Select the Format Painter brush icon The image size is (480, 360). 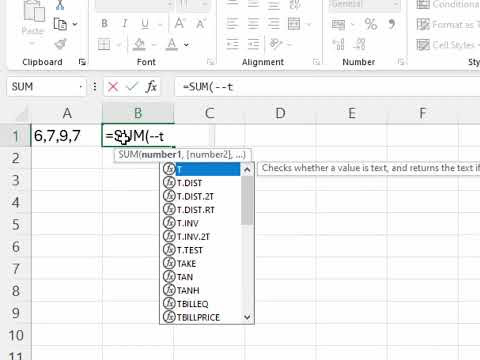pos(61,44)
